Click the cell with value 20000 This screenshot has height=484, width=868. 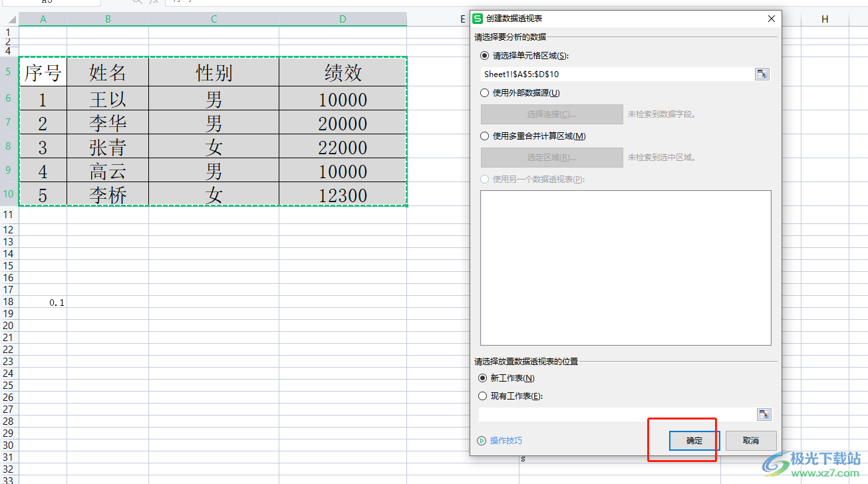pyautogui.click(x=343, y=122)
